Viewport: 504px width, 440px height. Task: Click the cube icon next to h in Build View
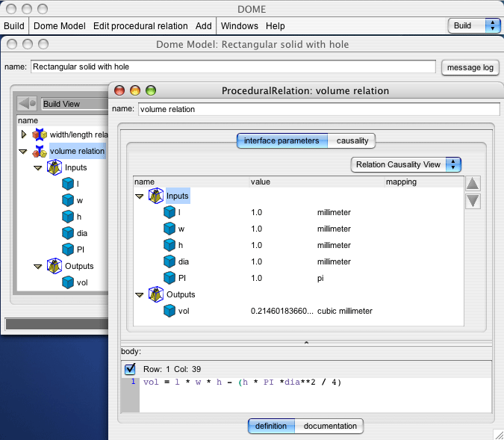pyautogui.click(x=68, y=217)
